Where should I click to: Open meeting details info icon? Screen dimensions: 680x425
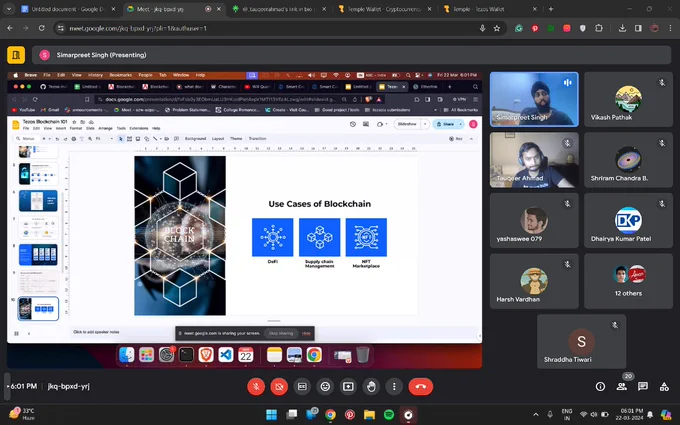[x=600, y=386]
